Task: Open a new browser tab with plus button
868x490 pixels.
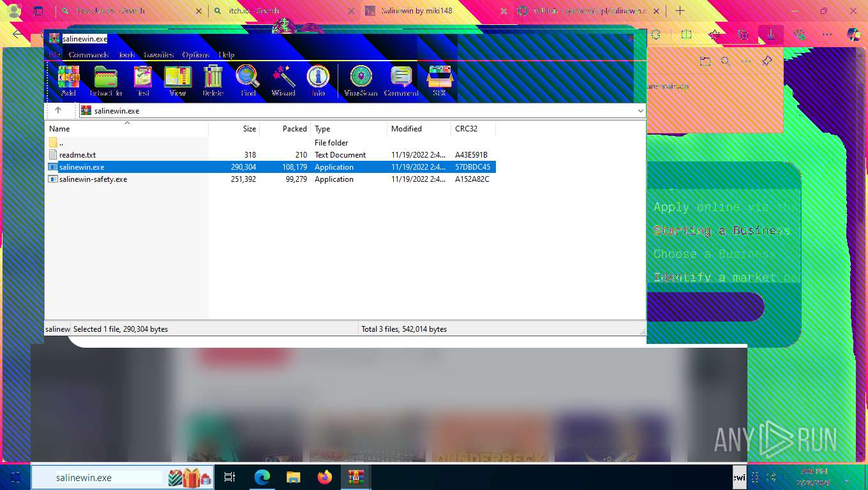Action: pyautogui.click(x=680, y=11)
